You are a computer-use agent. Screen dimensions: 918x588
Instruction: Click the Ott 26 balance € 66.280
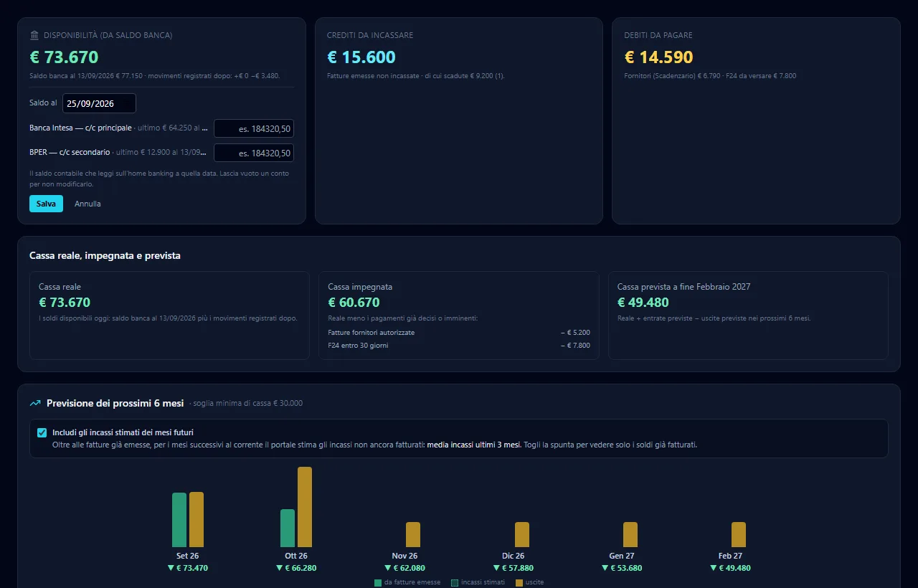296,568
